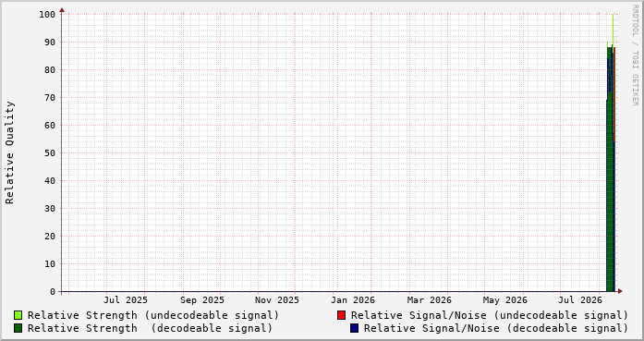Click the Nov 2025 x-axis label
The image size is (644, 341).
pos(277,300)
